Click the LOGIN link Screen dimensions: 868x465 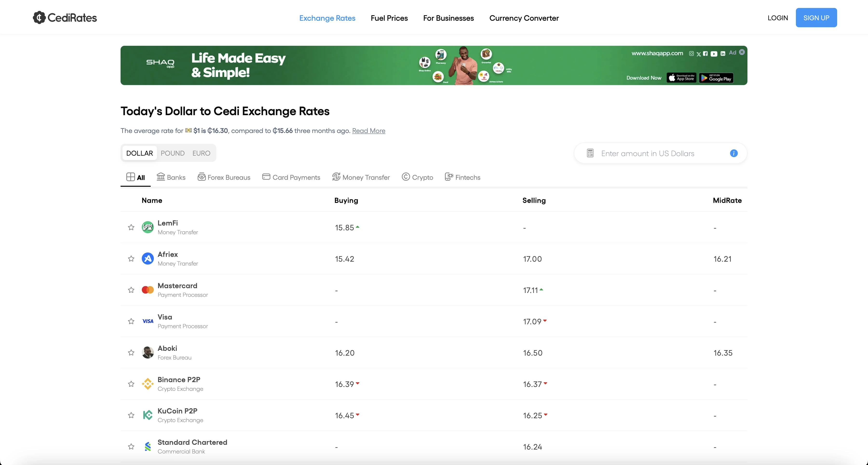pyautogui.click(x=778, y=18)
